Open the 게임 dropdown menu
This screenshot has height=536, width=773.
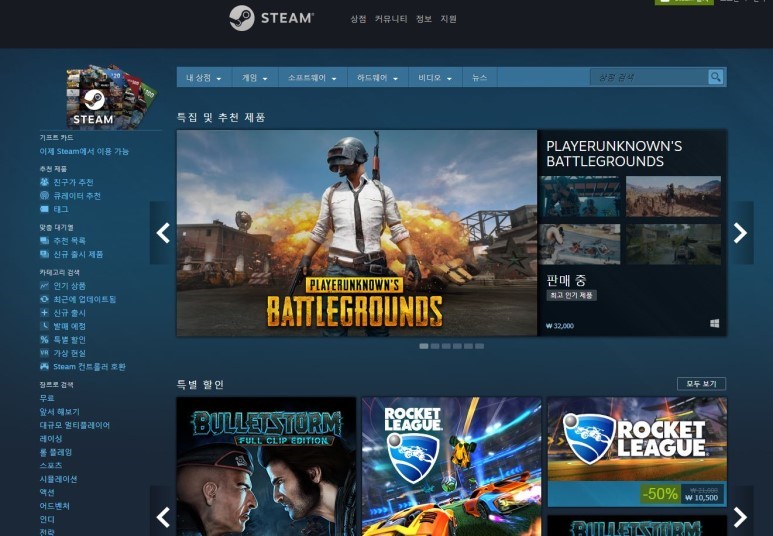[x=255, y=77]
